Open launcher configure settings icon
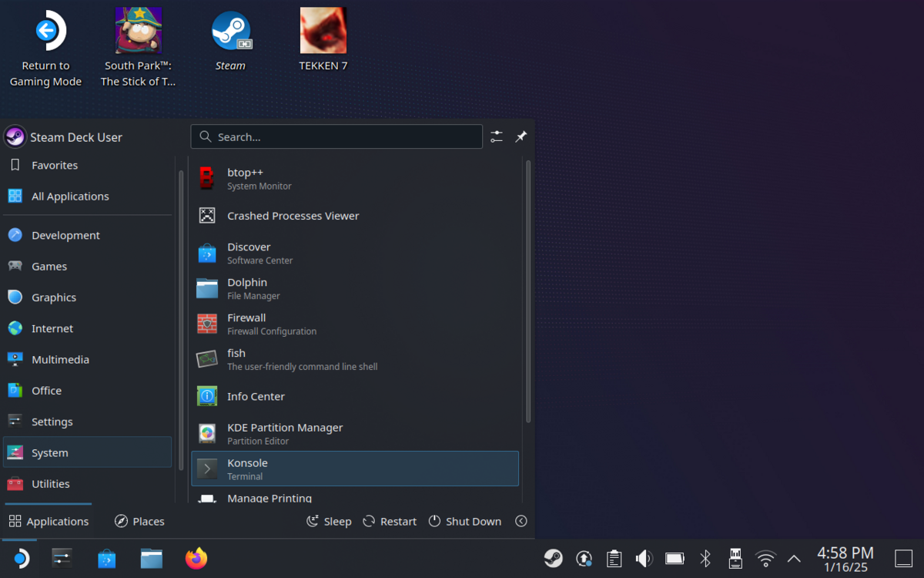924x578 pixels. point(497,136)
